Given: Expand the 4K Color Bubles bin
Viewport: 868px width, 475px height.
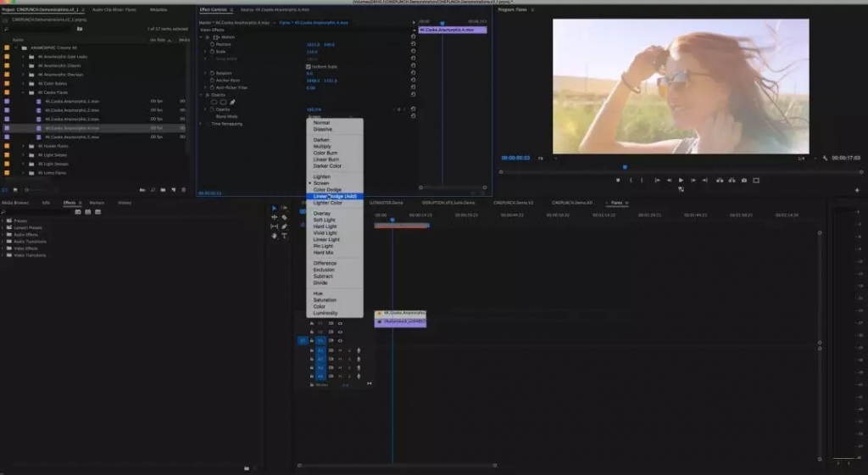Looking at the screenshot, I should (23, 84).
